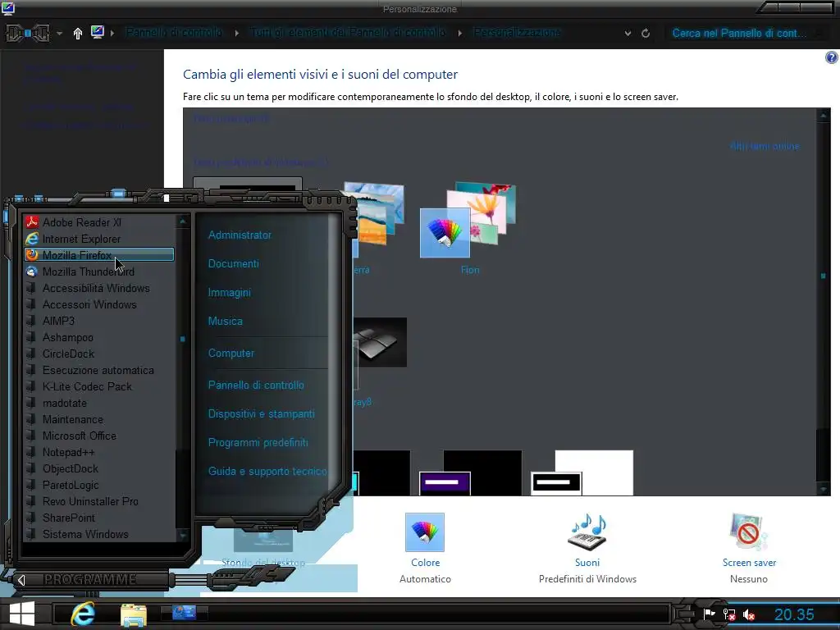This screenshot has height=630, width=840.
Task: Click the Tutti gli elementi breadcrumb
Action: pyautogui.click(x=348, y=33)
